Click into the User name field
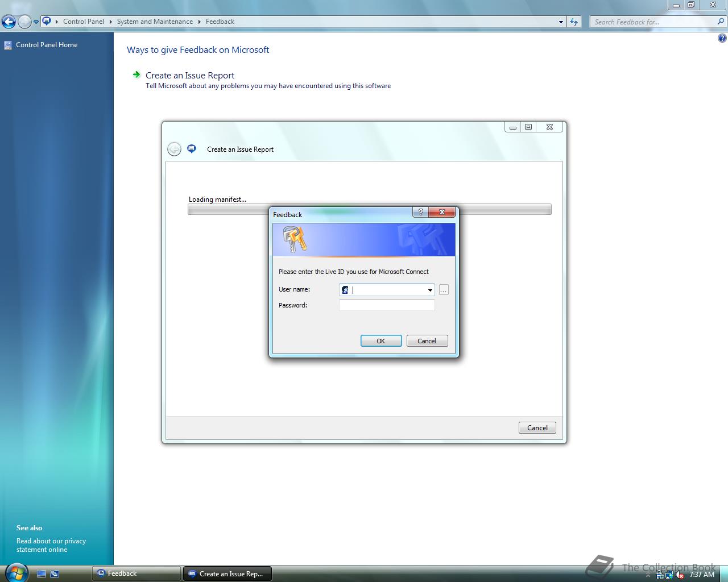728x582 pixels. click(387, 290)
